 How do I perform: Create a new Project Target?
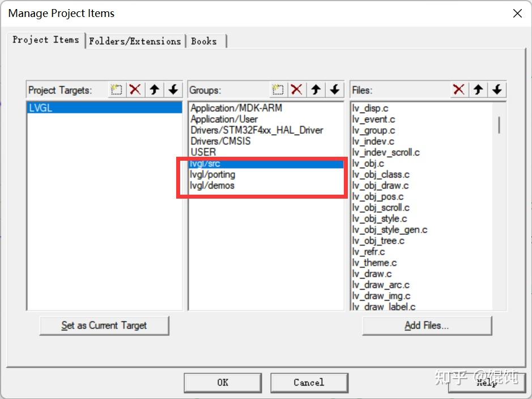tap(116, 89)
